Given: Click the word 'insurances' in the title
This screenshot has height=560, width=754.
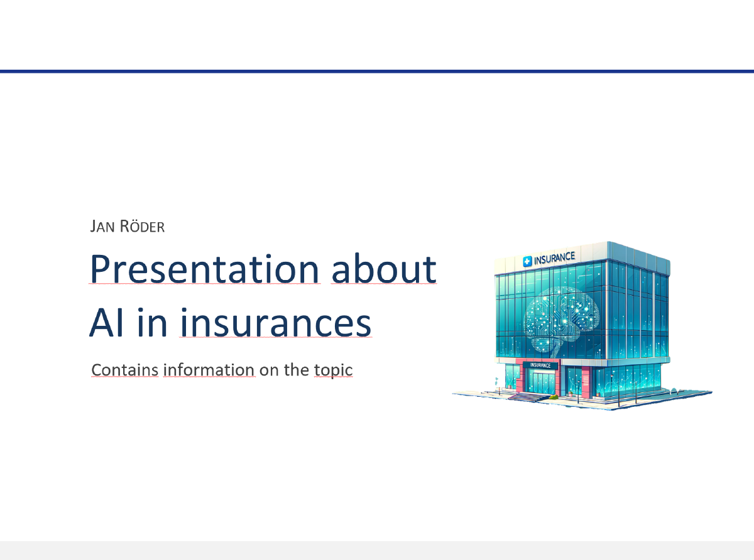Looking at the screenshot, I should (x=276, y=323).
